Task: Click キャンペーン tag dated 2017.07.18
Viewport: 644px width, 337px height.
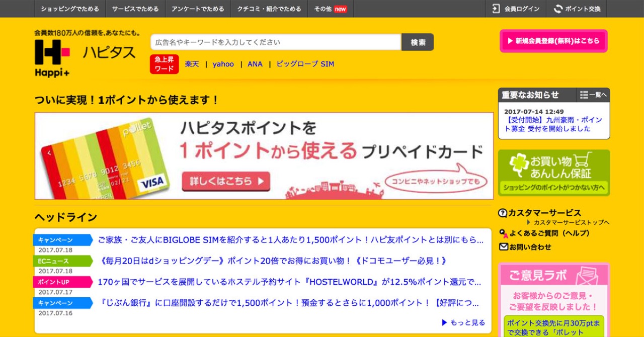Action: 63,240
